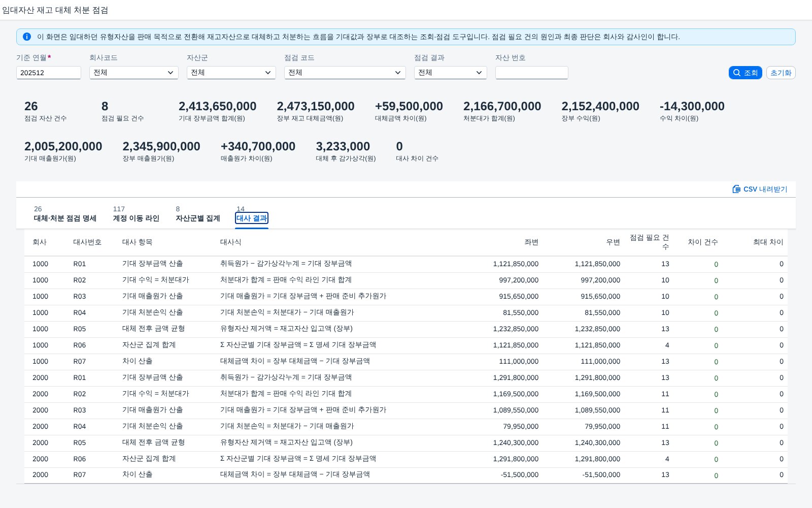Screen dimensions: 812x508
Task: Click the CSV download icon
Action: [x=736, y=189]
